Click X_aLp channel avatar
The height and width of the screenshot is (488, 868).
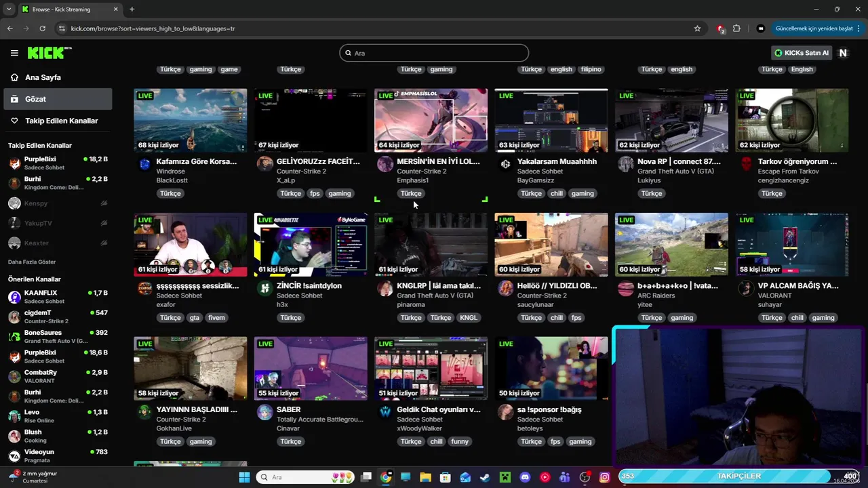point(264,164)
